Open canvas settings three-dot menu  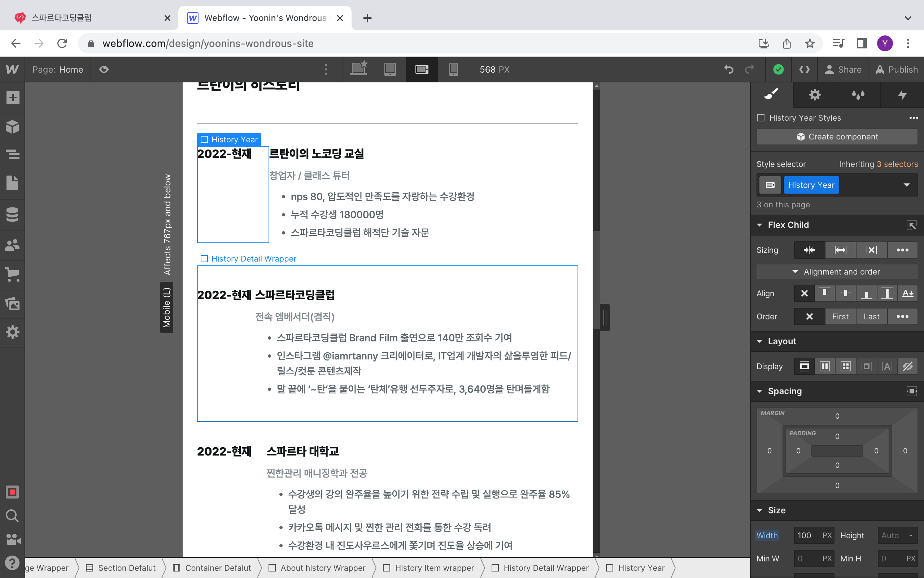pyautogui.click(x=326, y=69)
